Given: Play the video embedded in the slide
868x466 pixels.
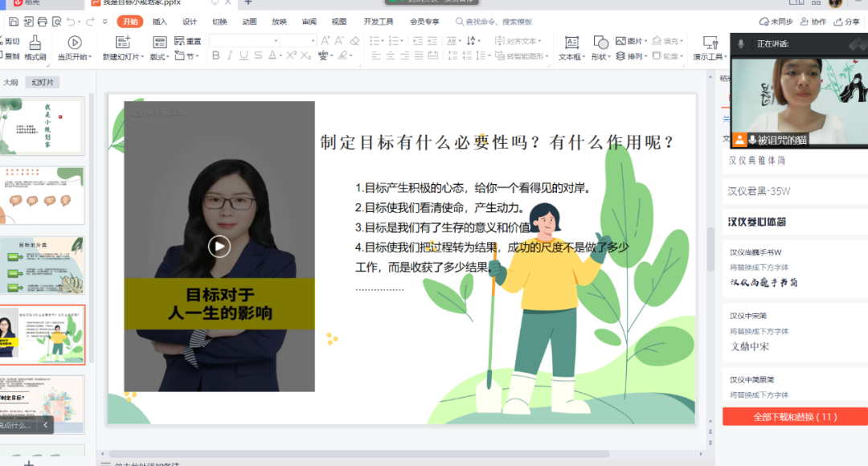Looking at the screenshot, I should (x=219, y=247).
